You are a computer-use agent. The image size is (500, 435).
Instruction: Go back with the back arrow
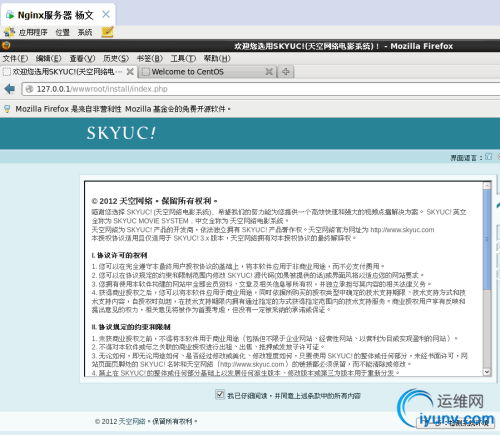10,89
